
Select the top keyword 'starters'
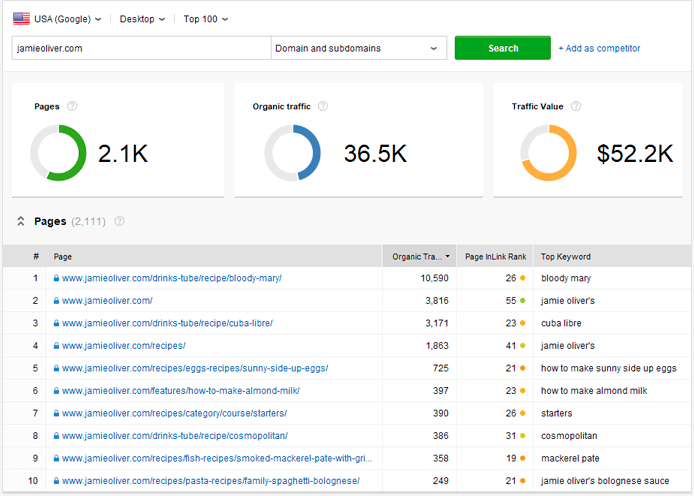click(556, 413)
